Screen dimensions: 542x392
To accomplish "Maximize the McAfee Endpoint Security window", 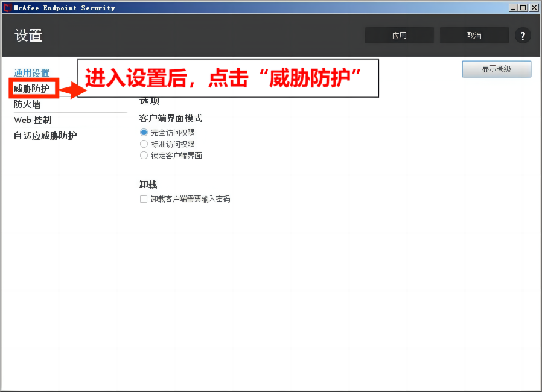I will pos(523,8).
